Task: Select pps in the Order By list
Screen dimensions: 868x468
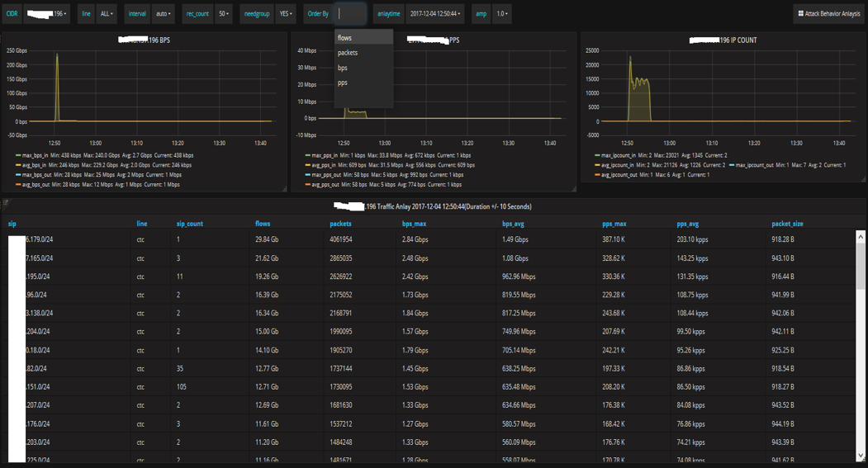Action: [363, 83]
